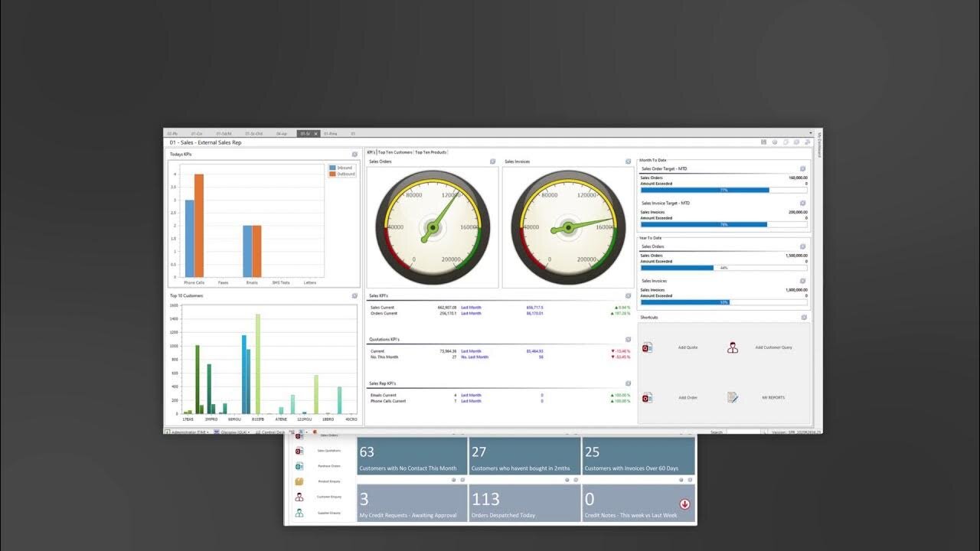Image resolution: width=980 pixels, height=551 pixels.
Task: Click the Sales Orders gauge panel options icon
Action: [492, 161]
